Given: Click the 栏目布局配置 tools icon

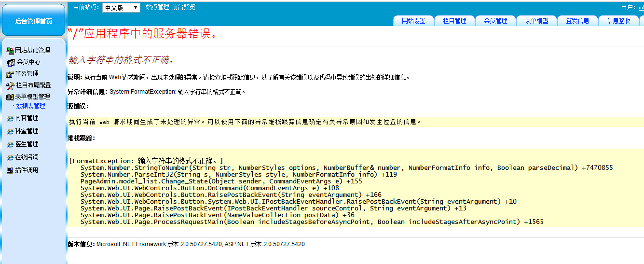Looking at the screenshot, I should [x=11, y=85].
